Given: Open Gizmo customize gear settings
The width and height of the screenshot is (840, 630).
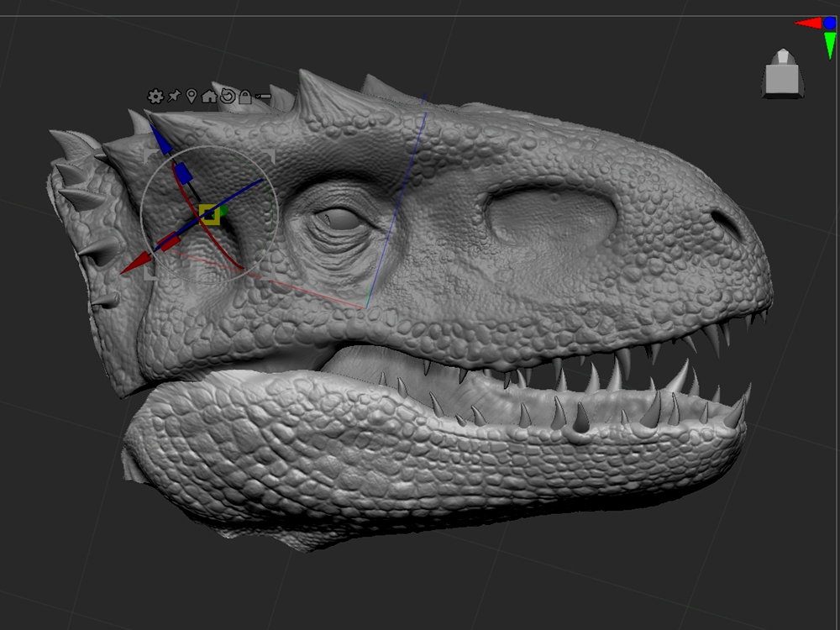Looking at the screenshot, I should (155, 97).
